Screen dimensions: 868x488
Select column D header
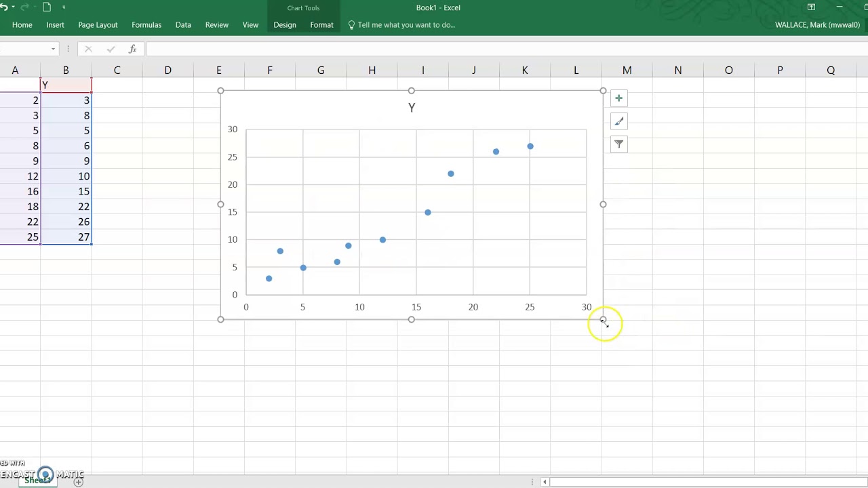[167, 70]
